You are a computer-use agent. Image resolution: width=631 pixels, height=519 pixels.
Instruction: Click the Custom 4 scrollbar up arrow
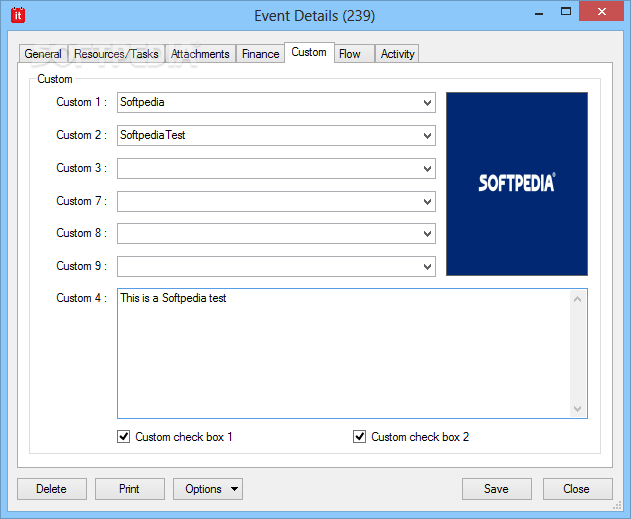coord(577,299)
